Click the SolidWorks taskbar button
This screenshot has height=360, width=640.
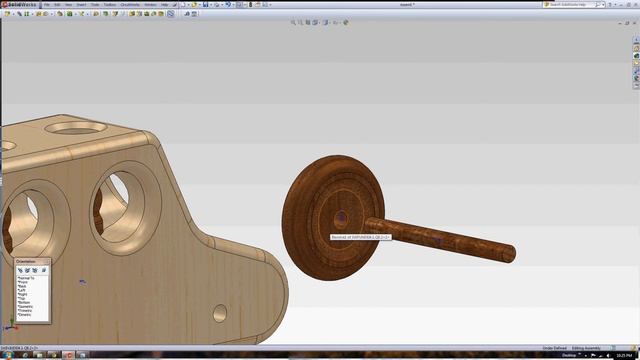click(68, 356)
